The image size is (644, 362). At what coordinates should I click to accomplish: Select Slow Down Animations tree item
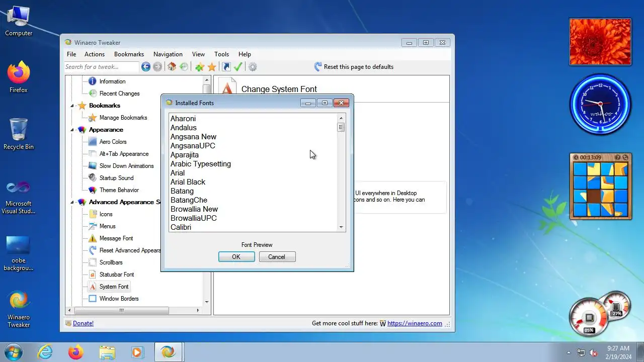[x=126, y=166]
